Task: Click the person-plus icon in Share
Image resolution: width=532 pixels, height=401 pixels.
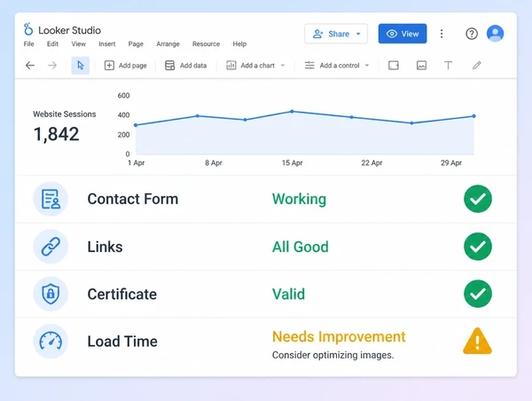Action: pyautogui.click(x=317, y=34)
